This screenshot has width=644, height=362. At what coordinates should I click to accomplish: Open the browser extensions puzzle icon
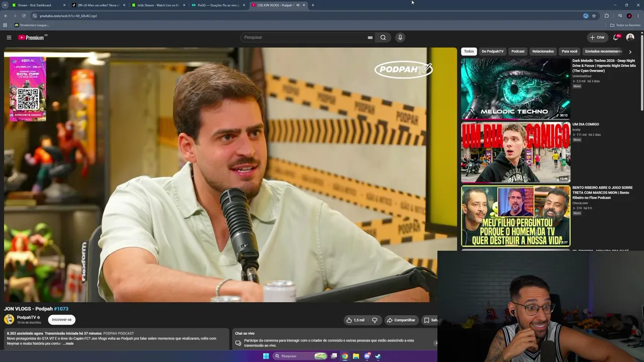(606, 16)
